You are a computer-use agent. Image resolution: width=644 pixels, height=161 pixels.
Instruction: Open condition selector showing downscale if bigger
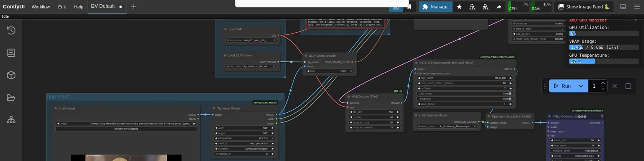(x=244, y=148)
